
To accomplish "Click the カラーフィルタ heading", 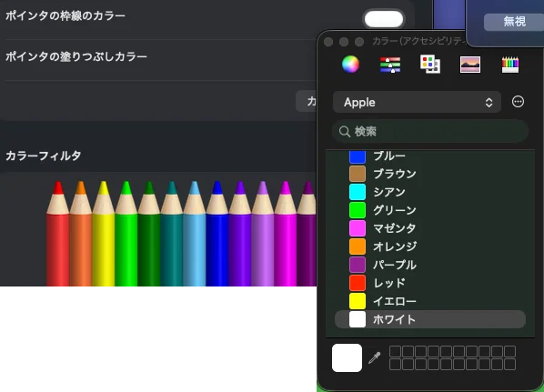I will pos(43,156).
